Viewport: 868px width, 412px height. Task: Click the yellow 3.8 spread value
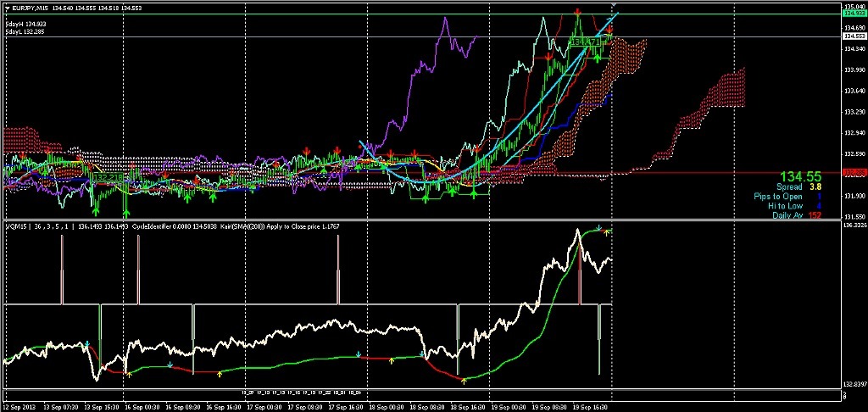tap(815, 187)
